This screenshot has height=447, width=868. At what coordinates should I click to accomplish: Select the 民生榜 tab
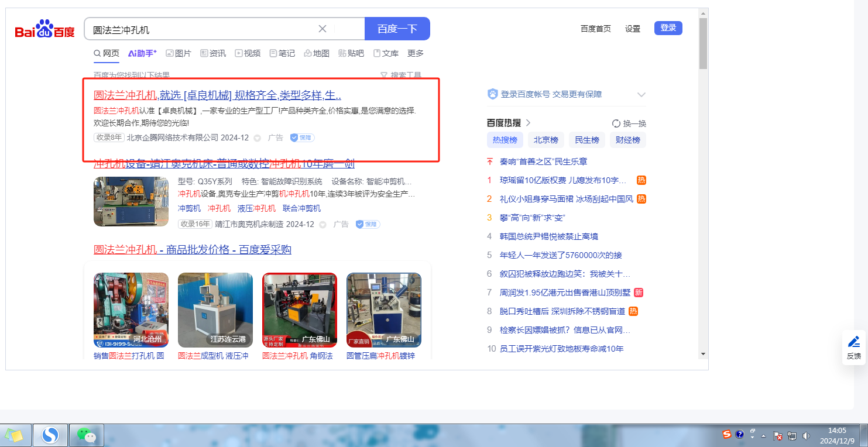(x=587, y=140)
